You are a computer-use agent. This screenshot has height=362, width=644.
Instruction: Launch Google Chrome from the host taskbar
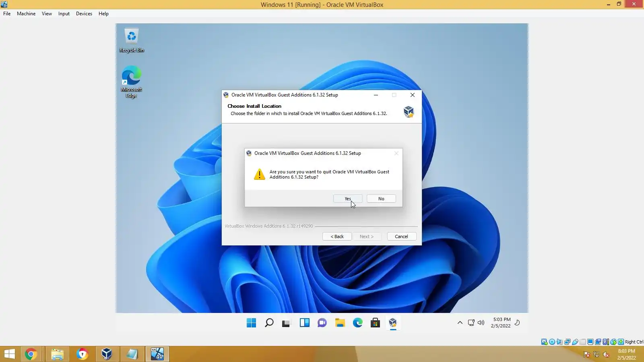(31, 354)
